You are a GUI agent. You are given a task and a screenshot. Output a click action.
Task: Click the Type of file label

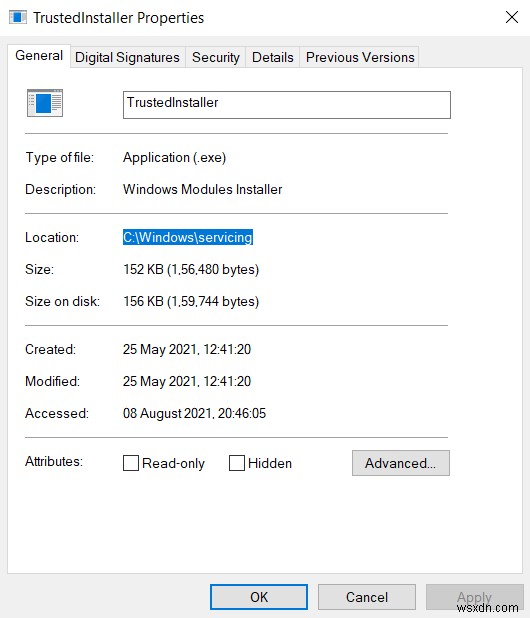[x=60, y=158]
